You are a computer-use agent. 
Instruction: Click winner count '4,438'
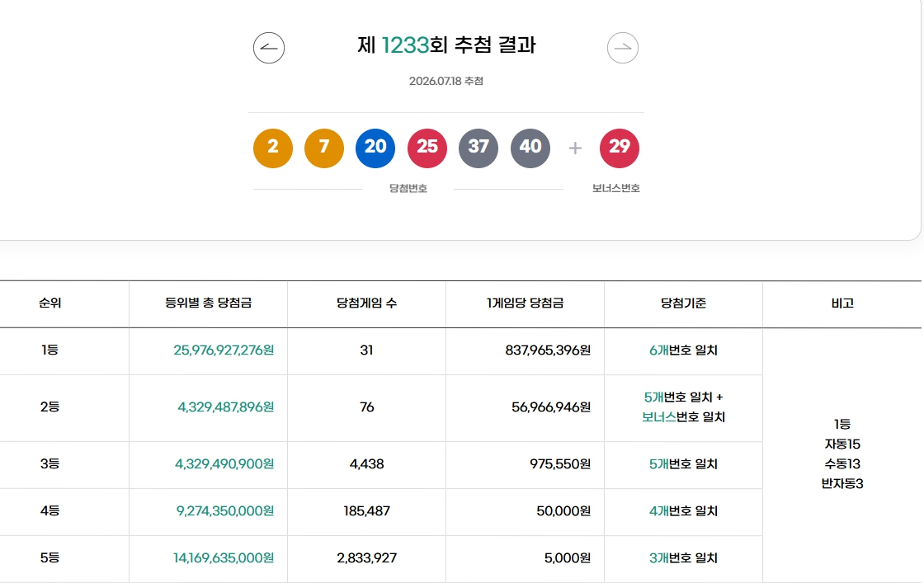pyautogui.click(x=366, y=464)
